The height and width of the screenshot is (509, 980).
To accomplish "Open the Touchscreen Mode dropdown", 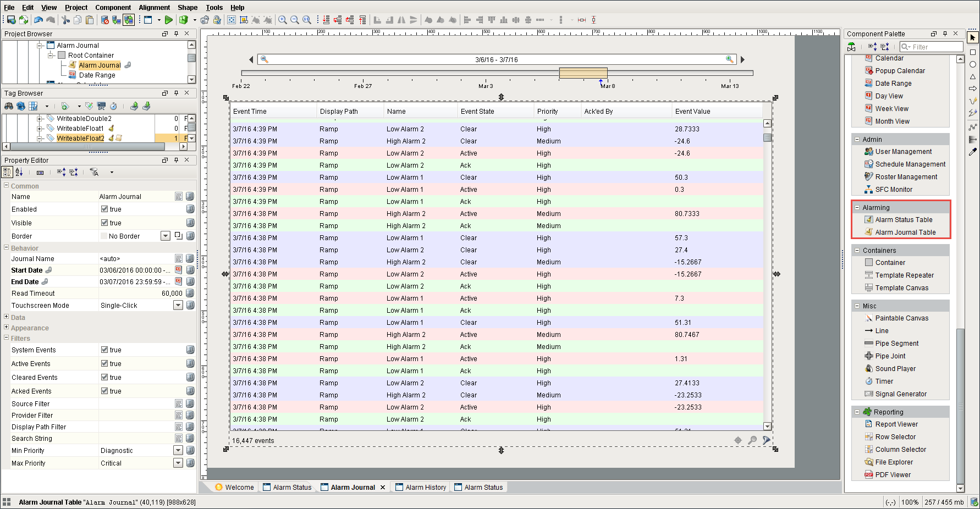I will click(178, 305).
